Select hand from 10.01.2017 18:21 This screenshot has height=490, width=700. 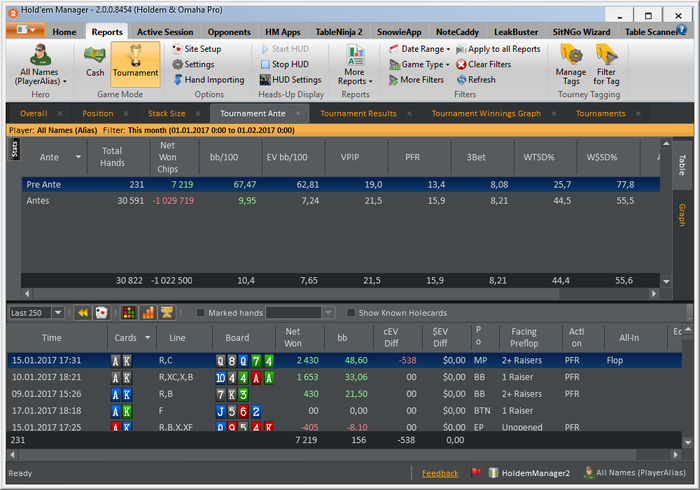(344, 378)
